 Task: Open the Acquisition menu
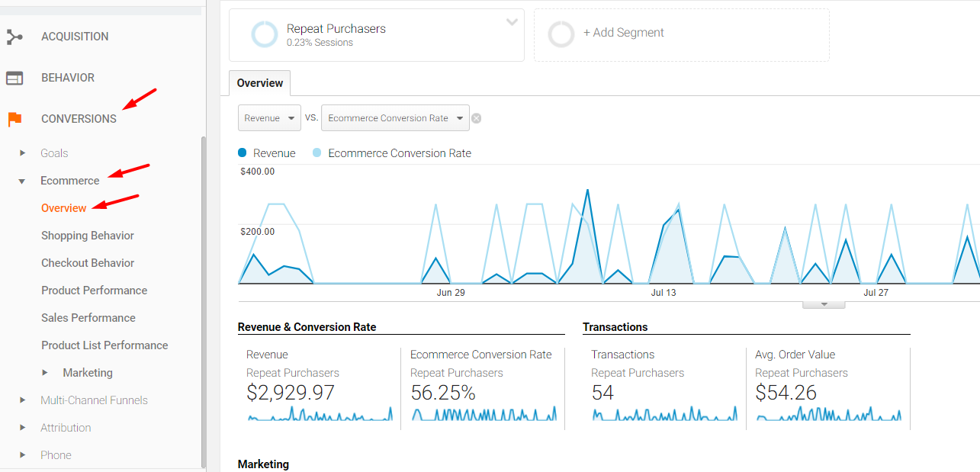(x=75, y=37)
